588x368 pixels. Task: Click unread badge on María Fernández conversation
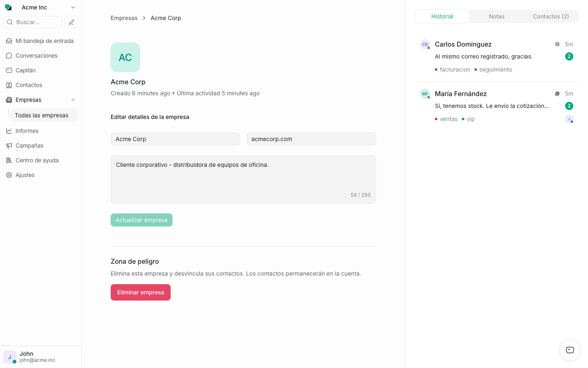569,106
